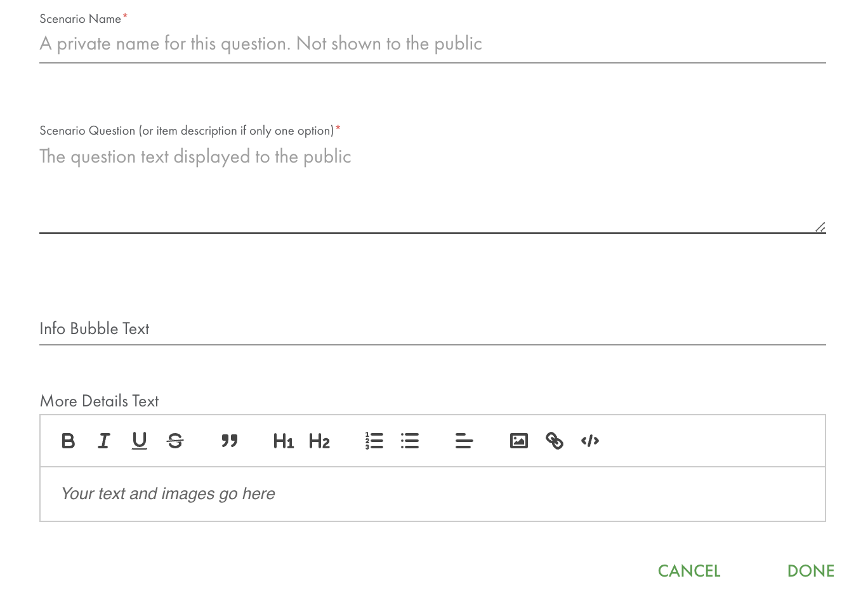Viewport: 868px width, 602px height.
Task: Create a numbered list
Action: [x=374, y=441]
